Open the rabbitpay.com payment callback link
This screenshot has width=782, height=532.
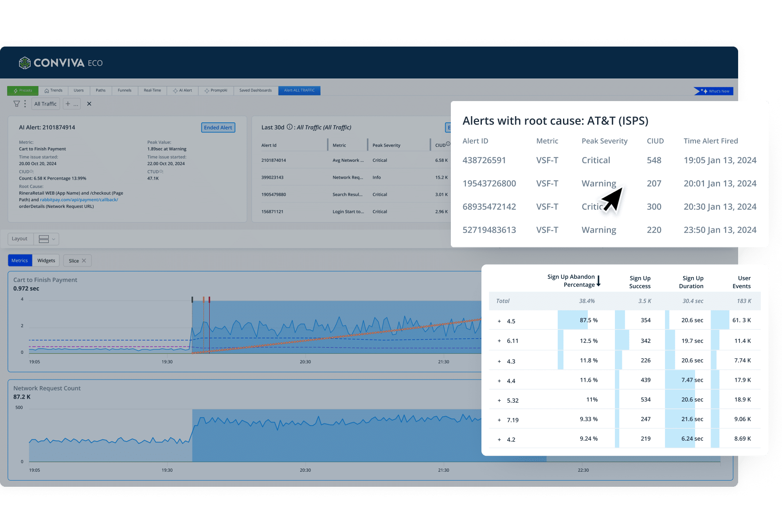click(x=79, y=200)
